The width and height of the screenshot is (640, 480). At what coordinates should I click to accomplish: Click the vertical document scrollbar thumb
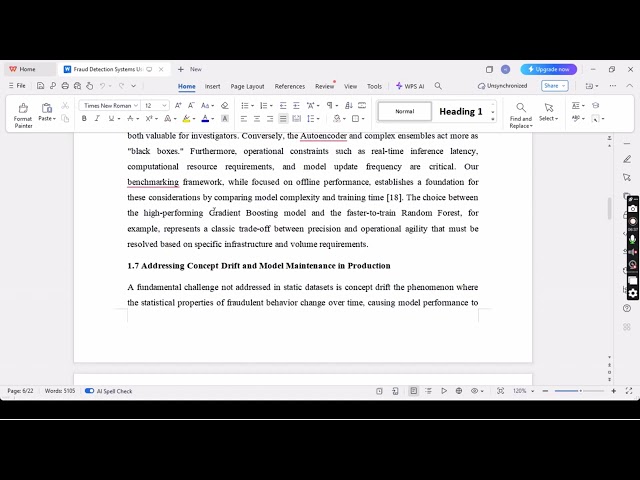(610, 209)
